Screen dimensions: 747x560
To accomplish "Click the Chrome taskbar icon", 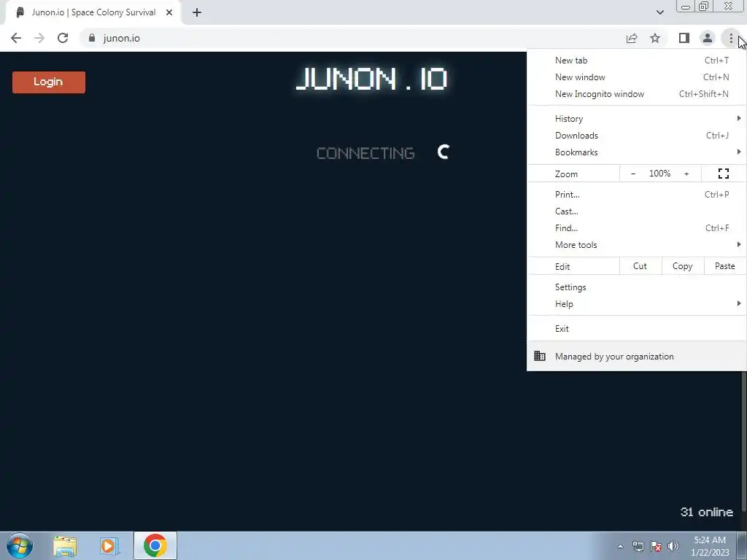I will coord(155,545).
